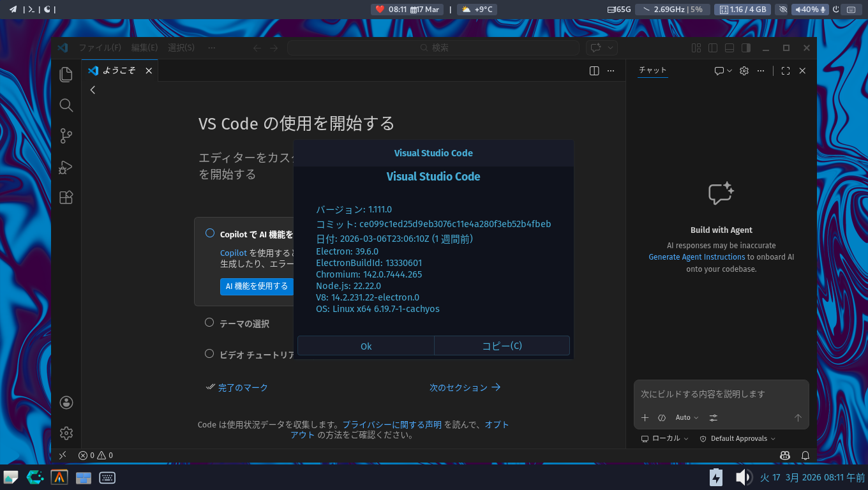868x490 pixels.
Task: Select the ビデオ チュートリアル step radio button
Action: click(209, 353)
